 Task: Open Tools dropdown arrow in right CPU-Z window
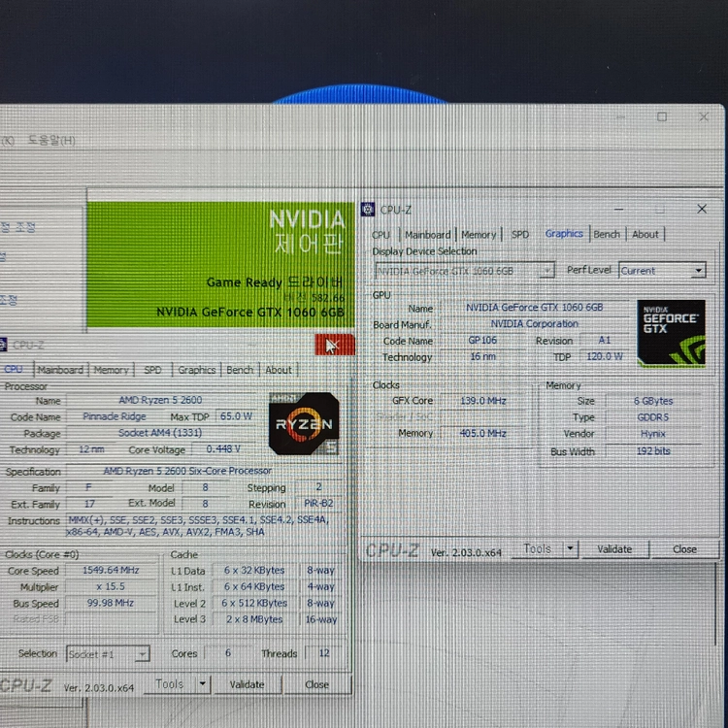(570, 548)
